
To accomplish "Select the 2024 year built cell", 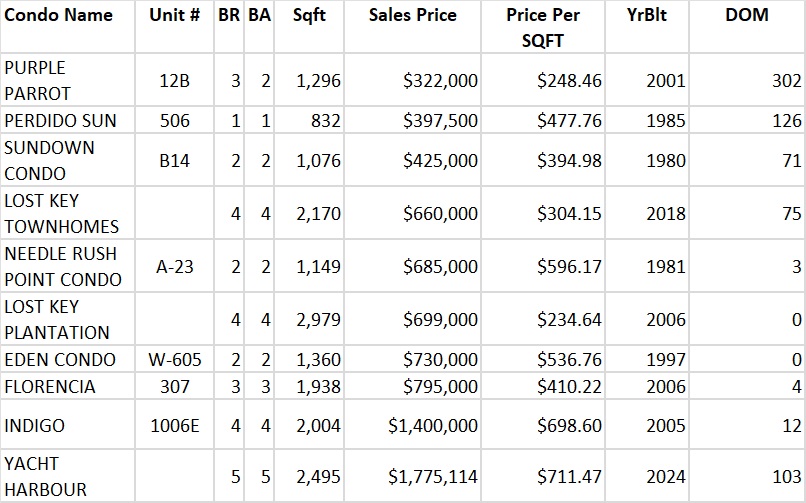I will (664, 477).
